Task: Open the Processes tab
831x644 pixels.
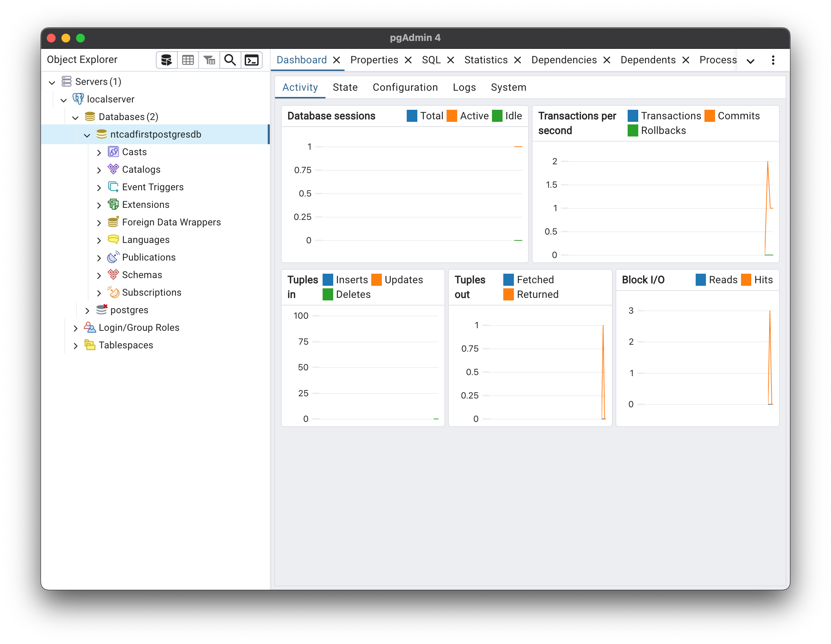Action: (718, 60)
